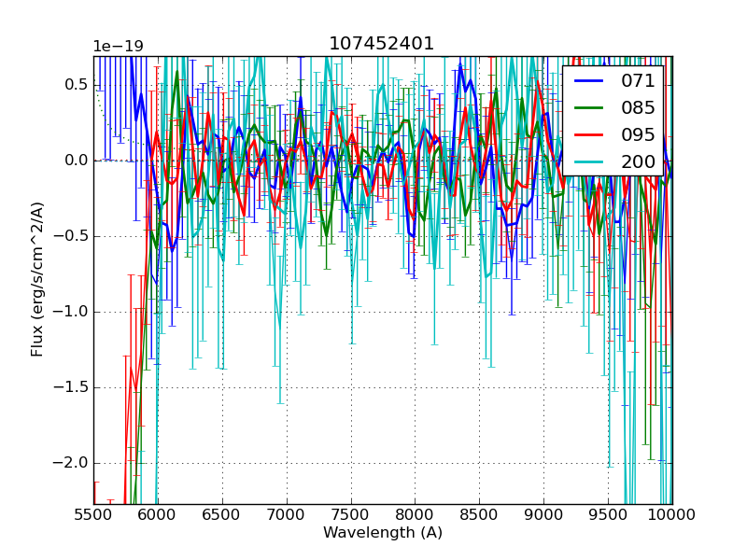
Task: Click the 0.5 y-axis tick label
Action: 77,85
